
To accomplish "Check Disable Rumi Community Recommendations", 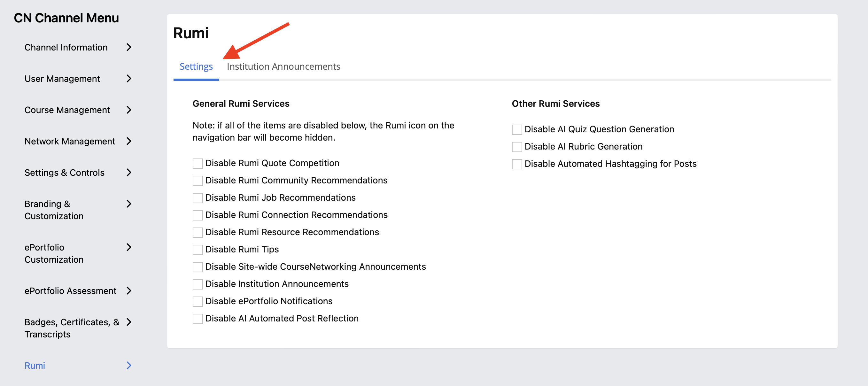I will tap(198, 181).
